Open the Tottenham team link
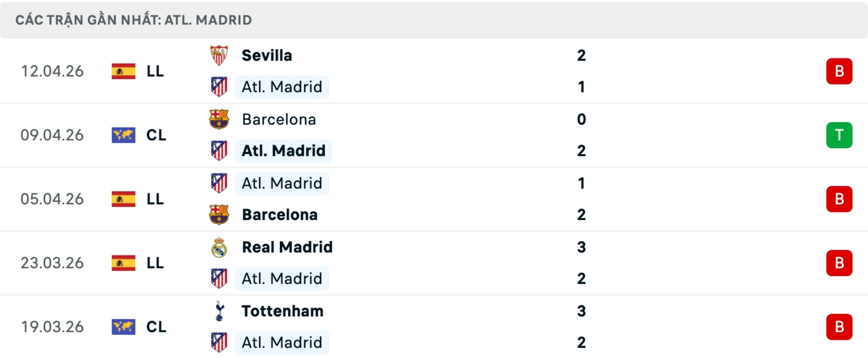The image size is (868, 358). 283,311
